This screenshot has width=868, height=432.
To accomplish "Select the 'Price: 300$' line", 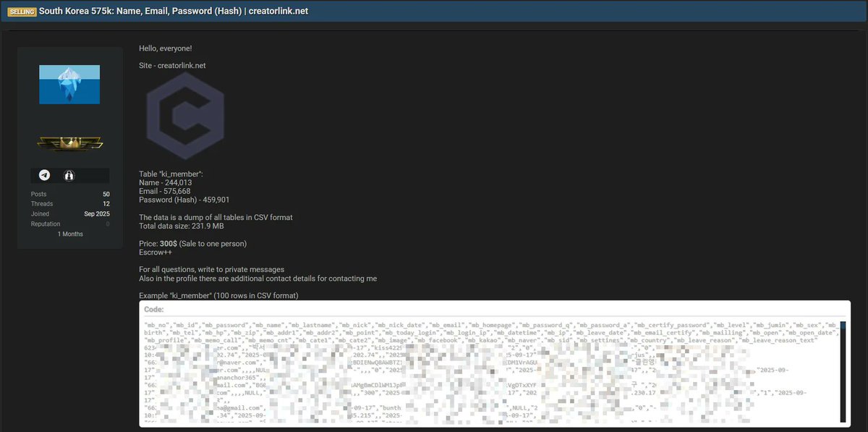I will (192, 243).
